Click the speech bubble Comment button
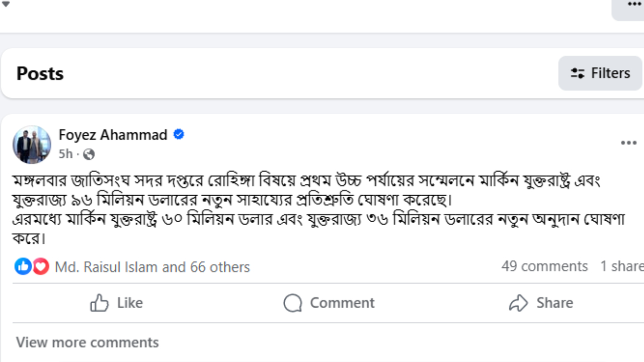 click(329, 303)
